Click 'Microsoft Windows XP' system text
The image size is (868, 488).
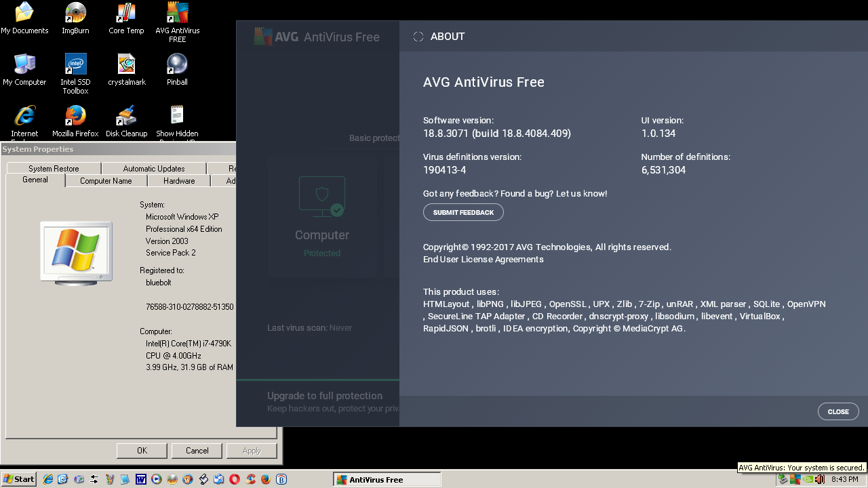point(182,217)
